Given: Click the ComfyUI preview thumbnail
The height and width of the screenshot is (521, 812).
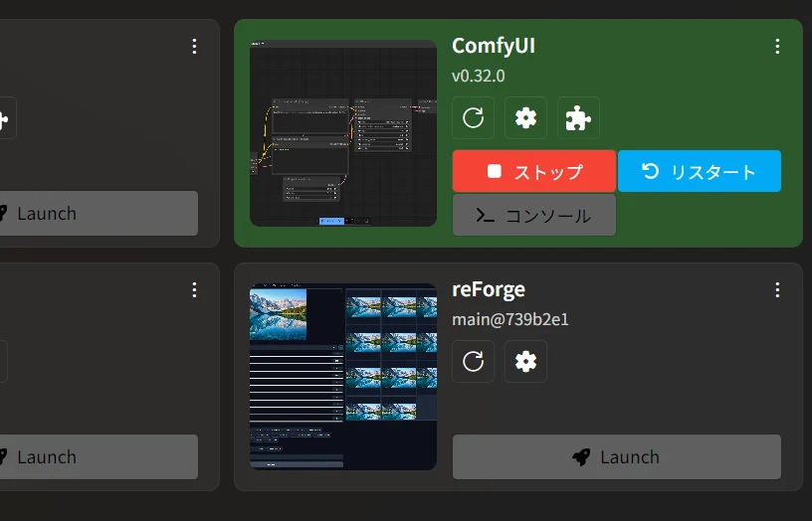Looking at the screenshot, I should [x=343, y=133].
